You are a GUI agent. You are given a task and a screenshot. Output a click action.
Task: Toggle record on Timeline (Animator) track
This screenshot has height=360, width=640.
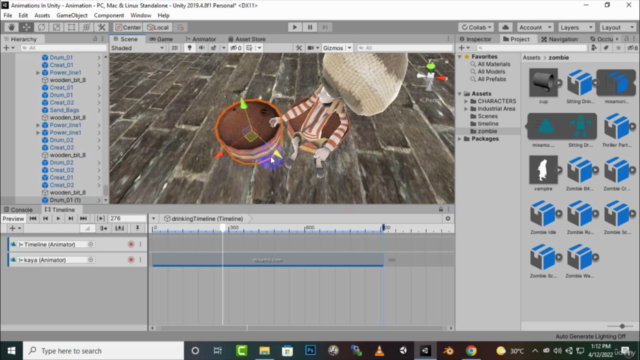(131, 244)
